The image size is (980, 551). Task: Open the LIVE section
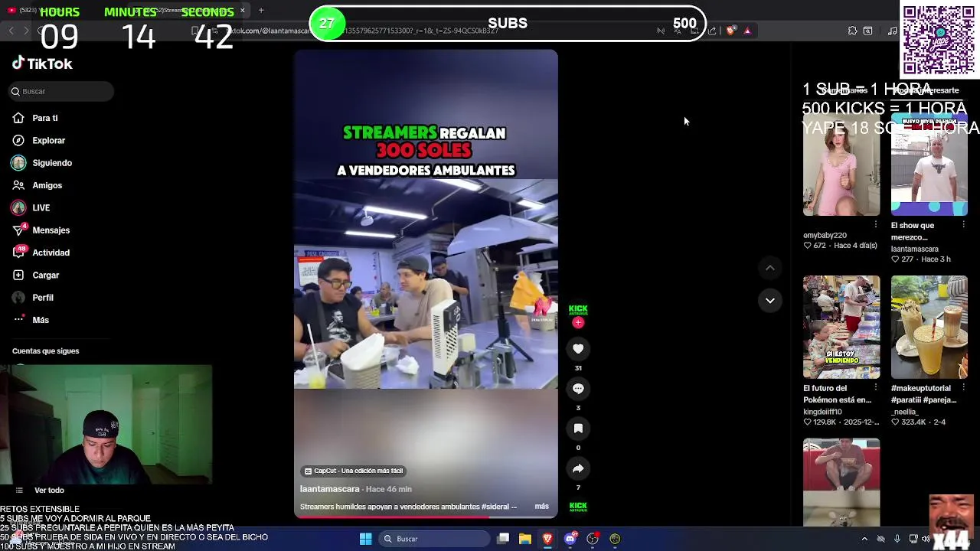[x=41, y=207]
